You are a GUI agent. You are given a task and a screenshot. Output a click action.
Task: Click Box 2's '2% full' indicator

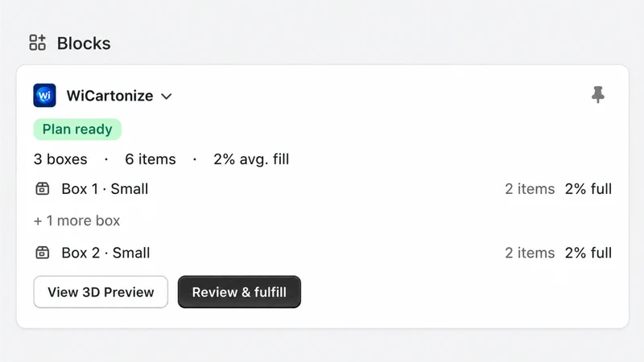[x=588, y=253]
